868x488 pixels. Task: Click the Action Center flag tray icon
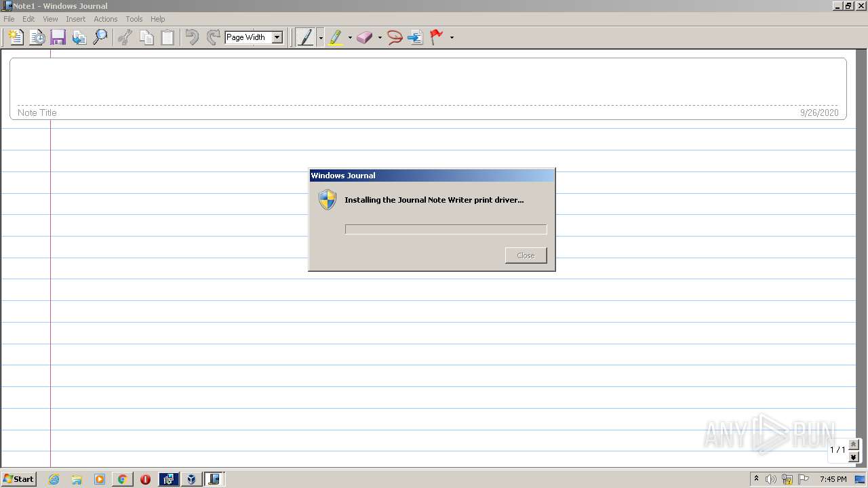(x=804, y=479)
